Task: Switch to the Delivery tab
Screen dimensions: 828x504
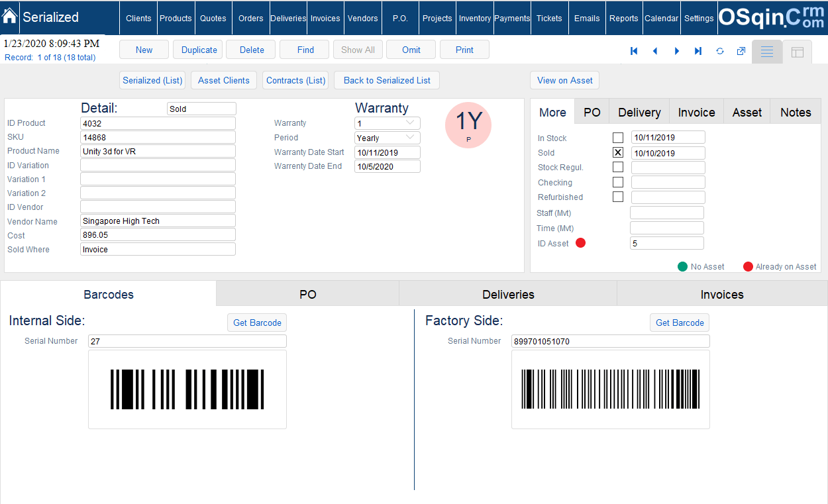Action: tap(639, 112)
